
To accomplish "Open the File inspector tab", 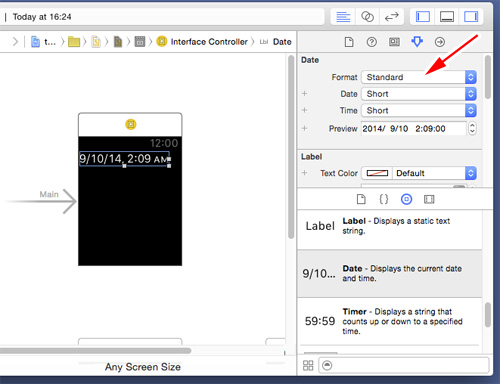I will 349,42.
